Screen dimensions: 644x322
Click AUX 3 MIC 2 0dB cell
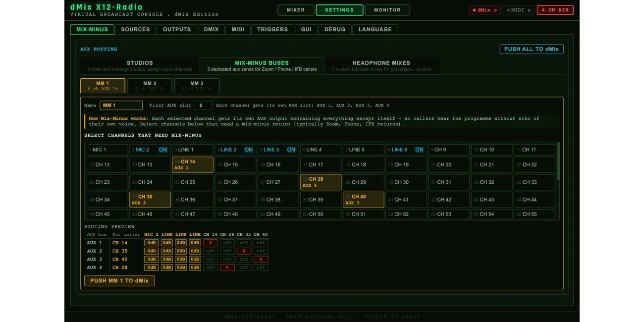pyautogui.click(x=151, y=259)
